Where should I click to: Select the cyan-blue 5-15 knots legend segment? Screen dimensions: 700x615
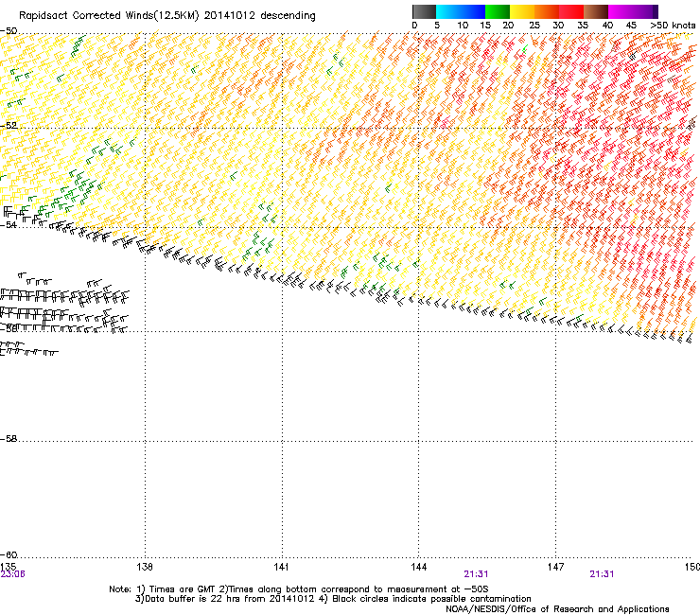tap(461, 11)
